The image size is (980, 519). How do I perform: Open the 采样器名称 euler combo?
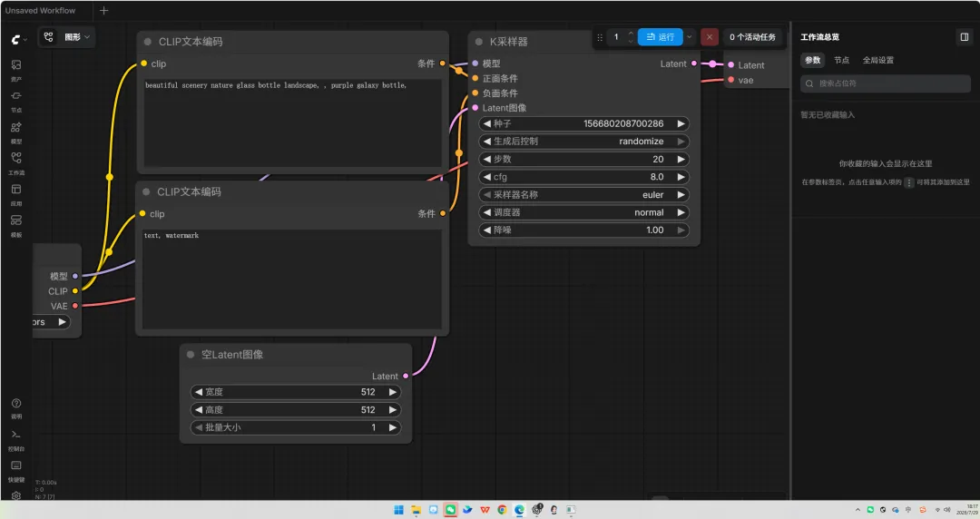pyautogui.click(x=583, y=194)
